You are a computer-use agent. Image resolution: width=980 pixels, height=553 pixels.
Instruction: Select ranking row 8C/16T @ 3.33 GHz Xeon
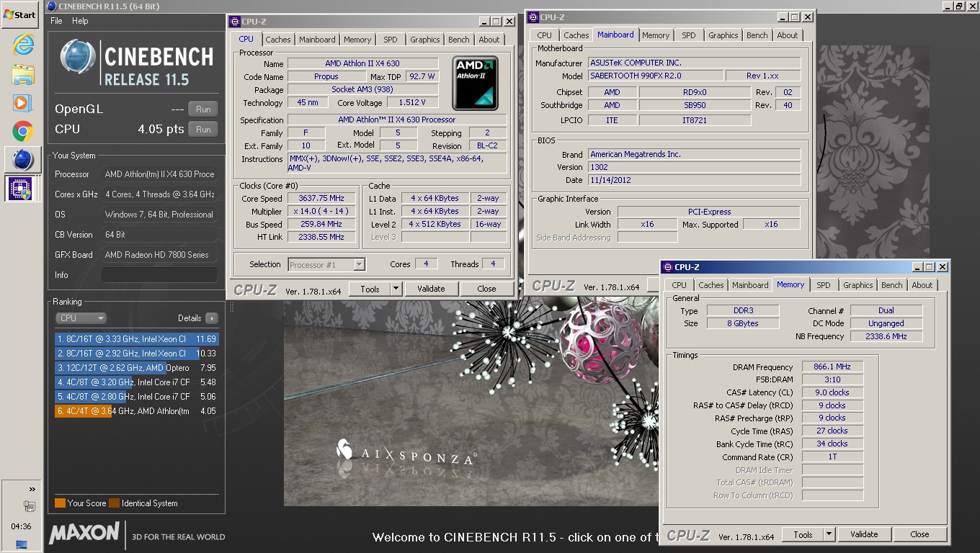136,339
